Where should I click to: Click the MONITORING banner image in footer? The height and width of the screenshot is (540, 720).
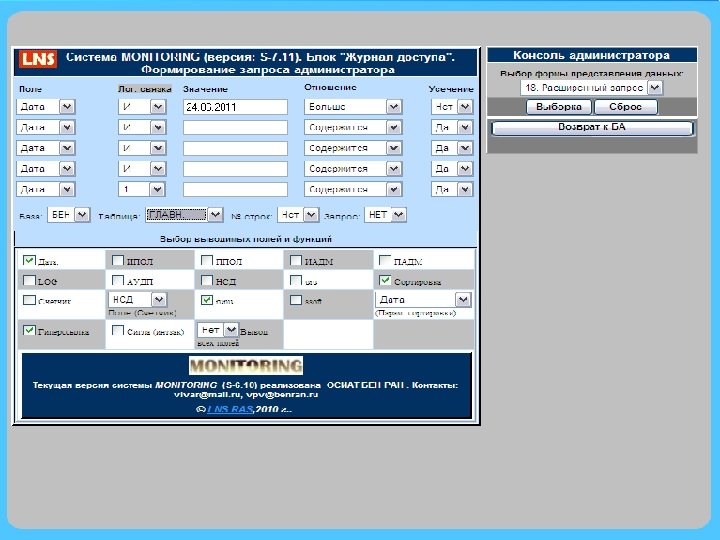coord(246,366)
